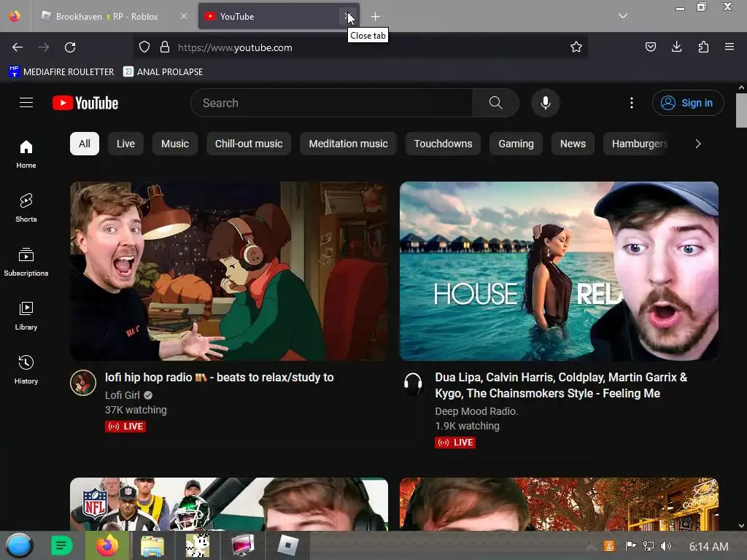Open the list all tabs dropdown

623,16
